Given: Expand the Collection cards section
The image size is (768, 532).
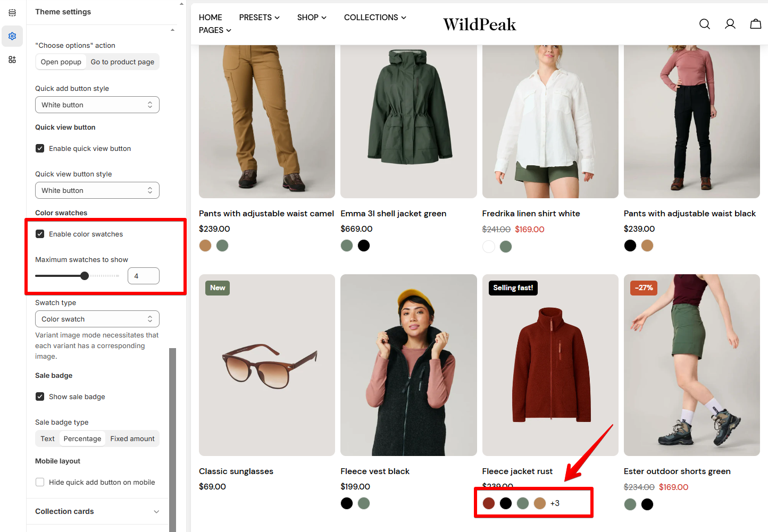Looking at the screenshot, I should pyautogui.click(x=97, y=511).
